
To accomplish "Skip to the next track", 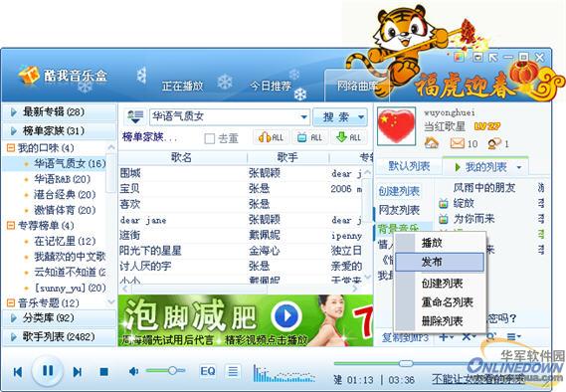I will (x=78, y=372).
